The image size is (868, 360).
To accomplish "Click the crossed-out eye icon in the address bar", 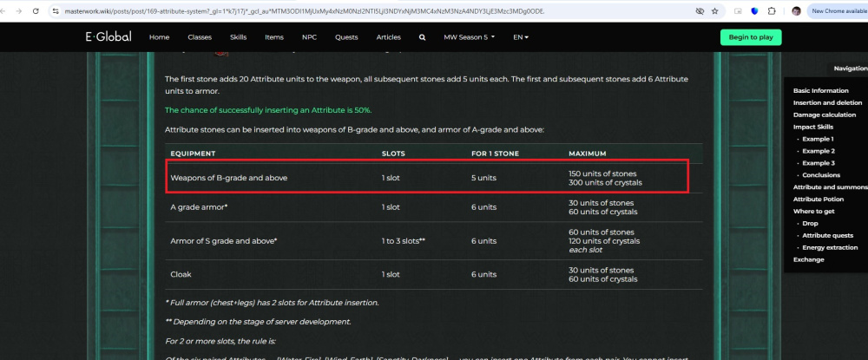I will point(698,11).
